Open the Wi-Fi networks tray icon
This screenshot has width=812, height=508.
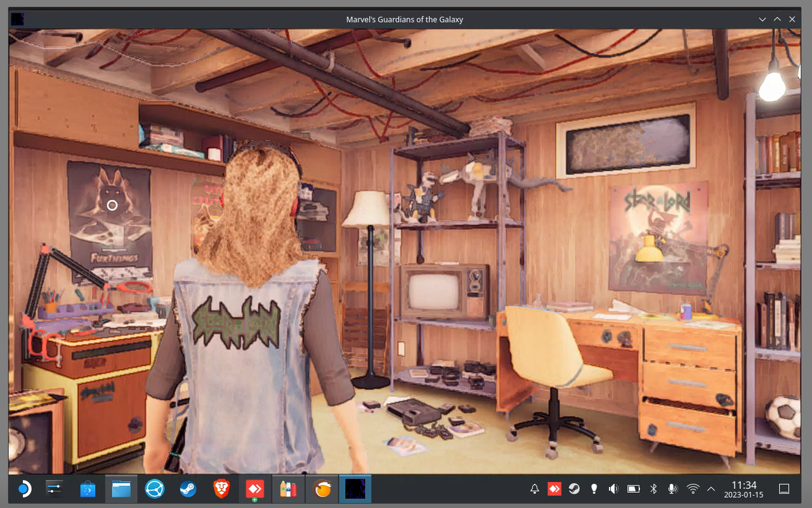point(693,489)
